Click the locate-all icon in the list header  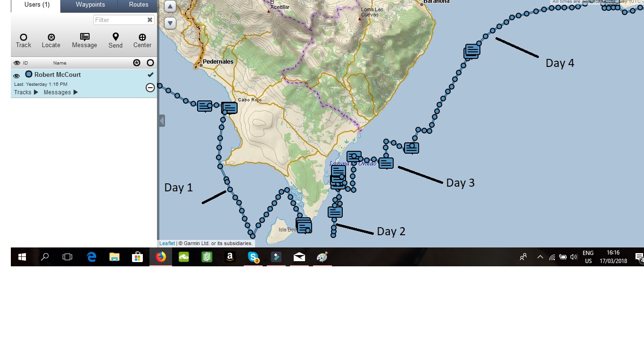pyautogui.click(x=137, y=63)
